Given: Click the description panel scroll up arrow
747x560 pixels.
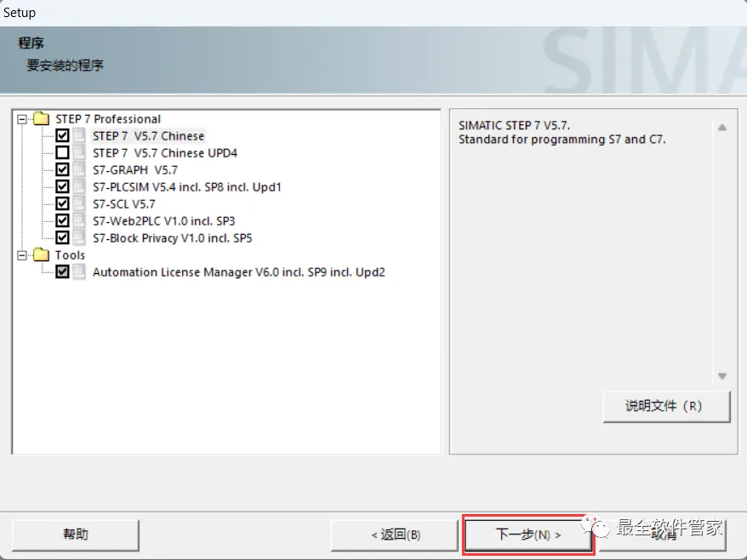Looking at the screenshot, I should coord(722,128).
